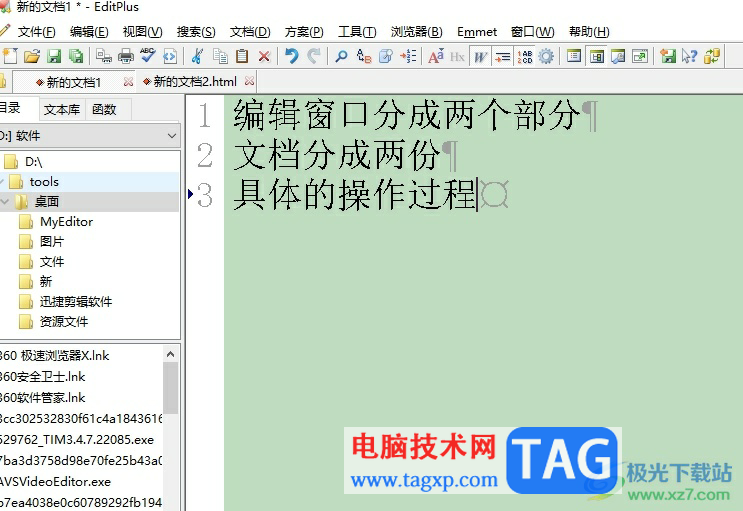Switch to the 新的文档1 tab

73,82
